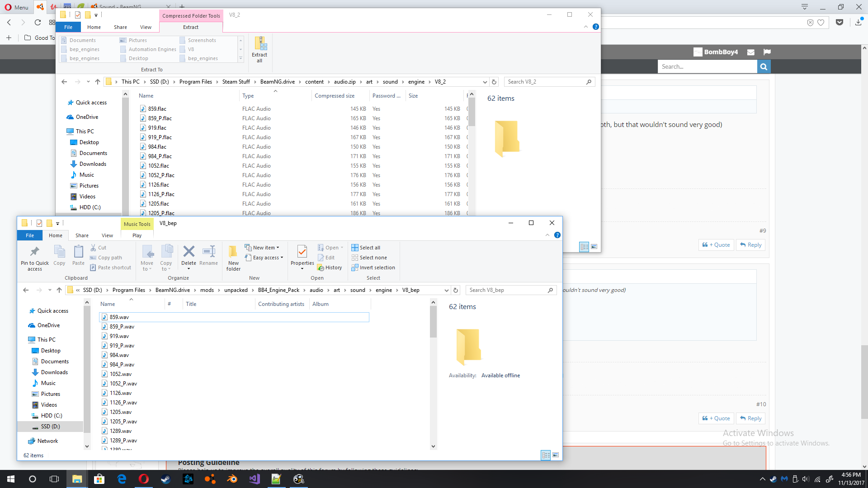Screen dimensions: 868x488
Task: Select Network in V8_bep navigation pane
Action: point(47,441)
